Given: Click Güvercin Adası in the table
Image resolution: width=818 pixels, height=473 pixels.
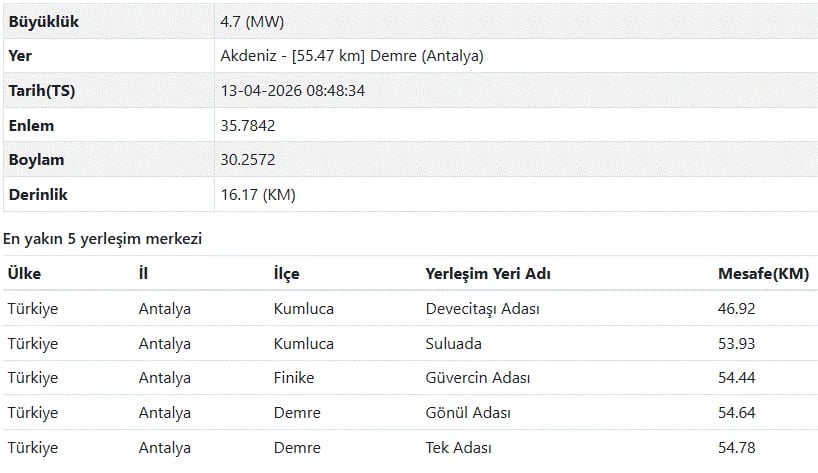Looking at the screenshot, I should (x=478, y=378).
